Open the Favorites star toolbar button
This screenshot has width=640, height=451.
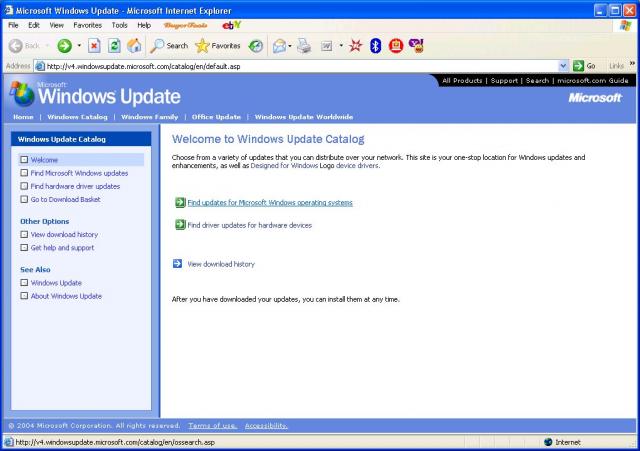pyautogui.click(x=218, y=46)
